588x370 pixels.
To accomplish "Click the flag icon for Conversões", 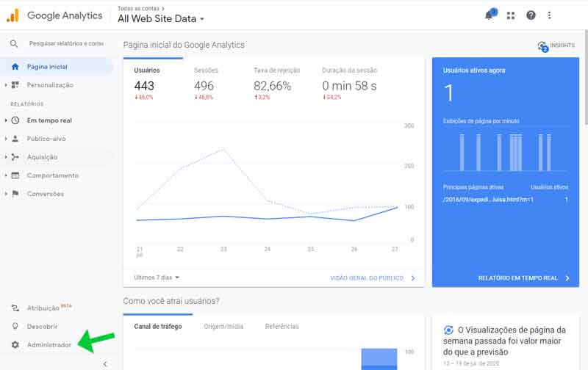I will 15,194.
